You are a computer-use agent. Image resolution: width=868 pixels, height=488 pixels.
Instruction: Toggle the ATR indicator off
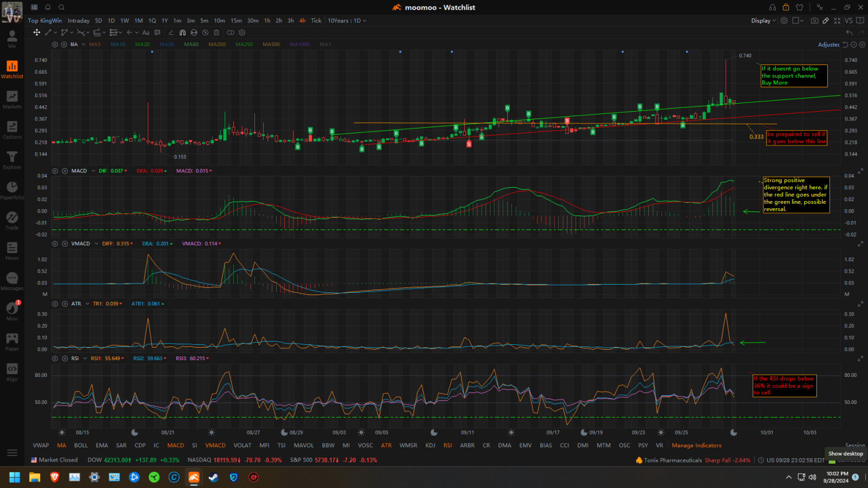[x=386, y=445]
